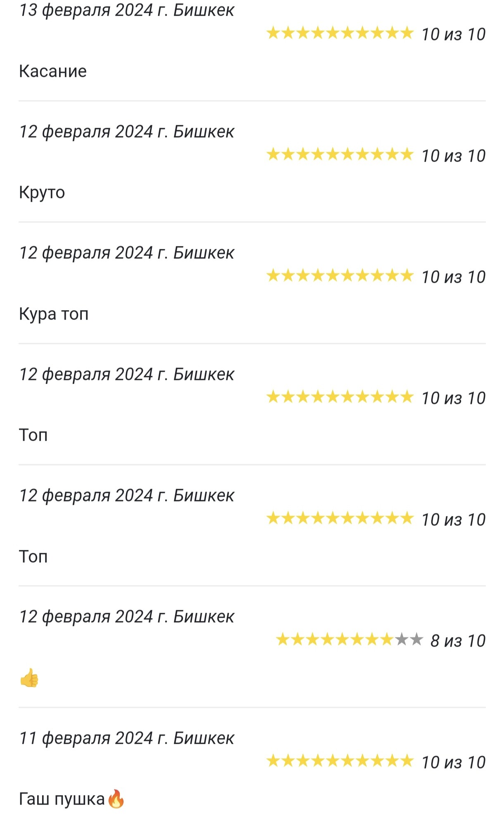Image resolution: width=504 pixels, height=817 pixels.
Task: Click the gray unfilled stars in the 8-star rating
Action: pos(409,640)
